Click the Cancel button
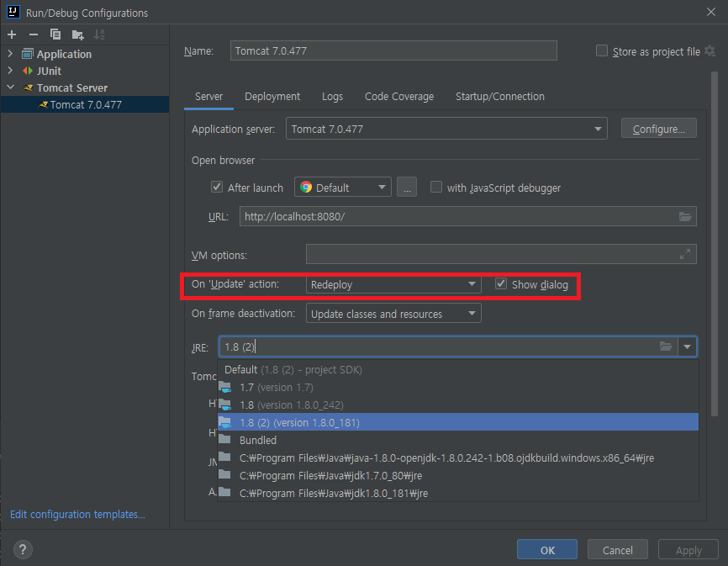Viewport: 728px width, 566px height. [618, 550]
